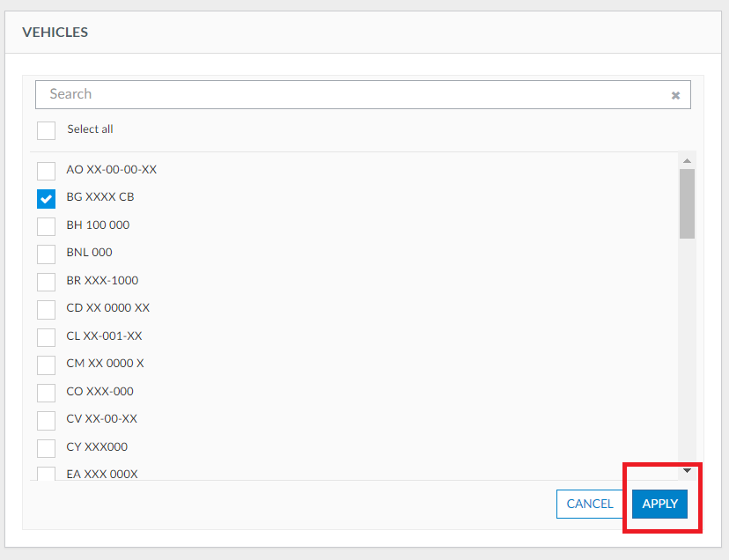The width and height of the screenshot is (729, 560).
Task: Enable the BH 100 000 checkbox
Action: [46, 225]
